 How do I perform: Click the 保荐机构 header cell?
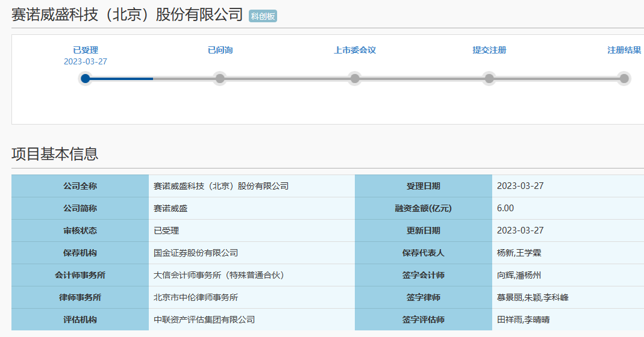[80, 252]
